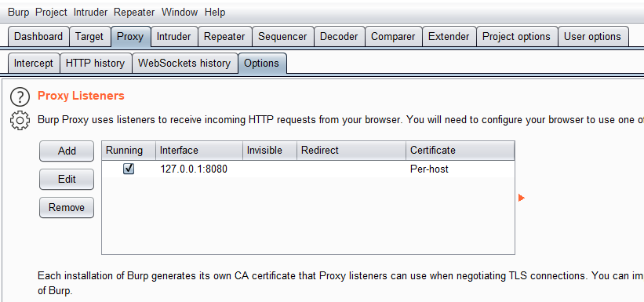The height and width of the screenshot is (302, 644).
Task: Open the Decoder tab
Action: [x=339, y=37]
